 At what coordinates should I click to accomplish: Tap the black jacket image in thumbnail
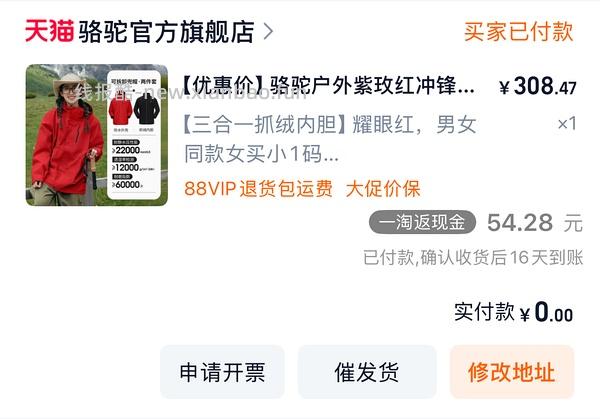point(146,110)
